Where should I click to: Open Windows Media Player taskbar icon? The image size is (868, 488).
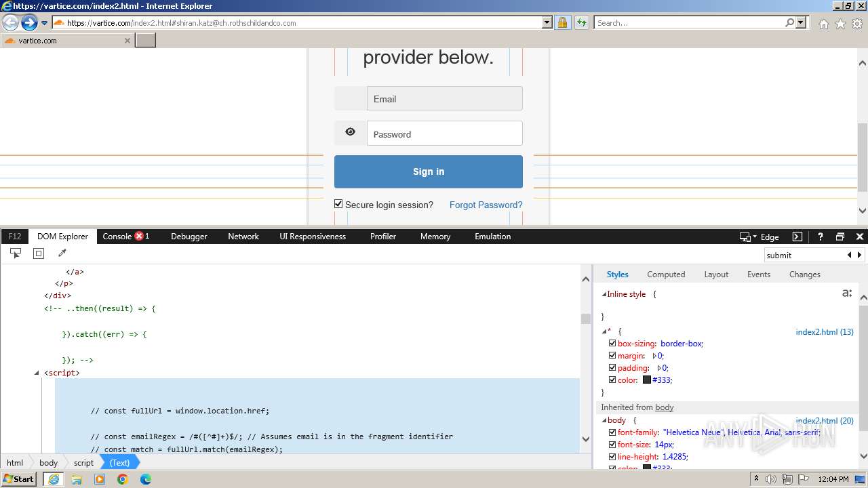click(x=100, y=479)
